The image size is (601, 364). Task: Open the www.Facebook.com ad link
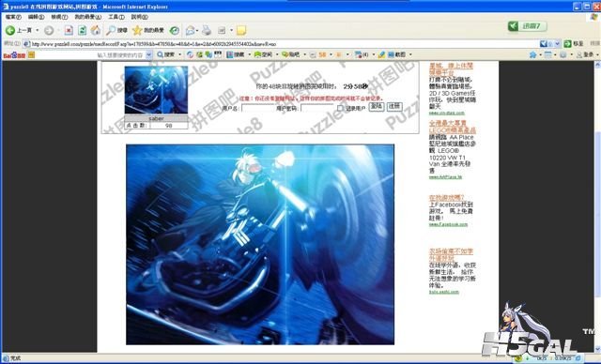pos(448,224)
